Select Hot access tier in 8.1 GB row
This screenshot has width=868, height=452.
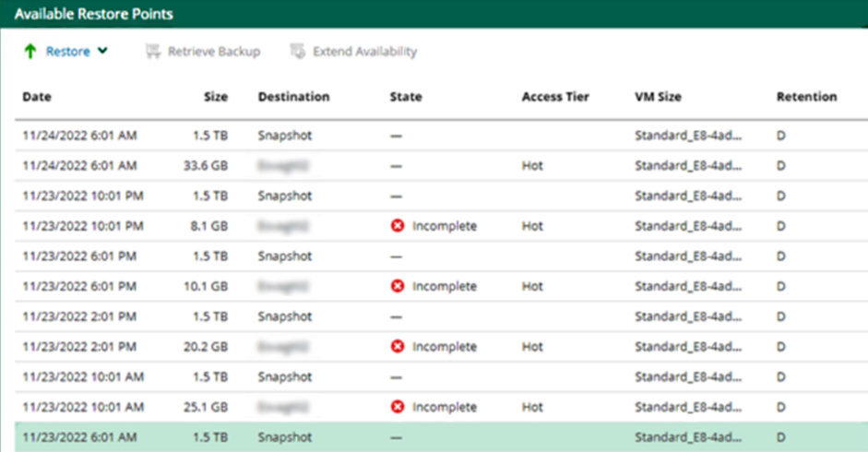tap(532, 226)
